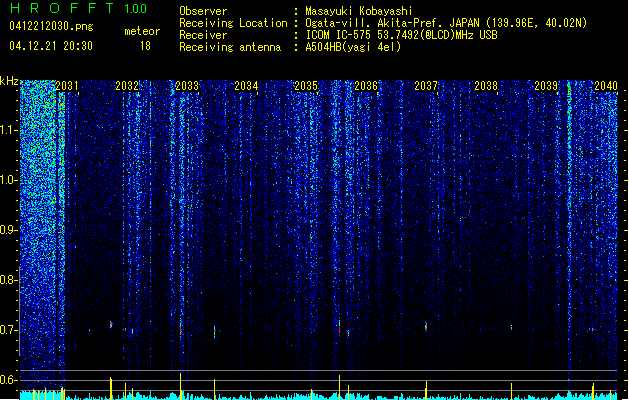The image size is (629, 400).
Task: Click the 1.0 kHz axis tick label
Action: click(x=9, y=180)
